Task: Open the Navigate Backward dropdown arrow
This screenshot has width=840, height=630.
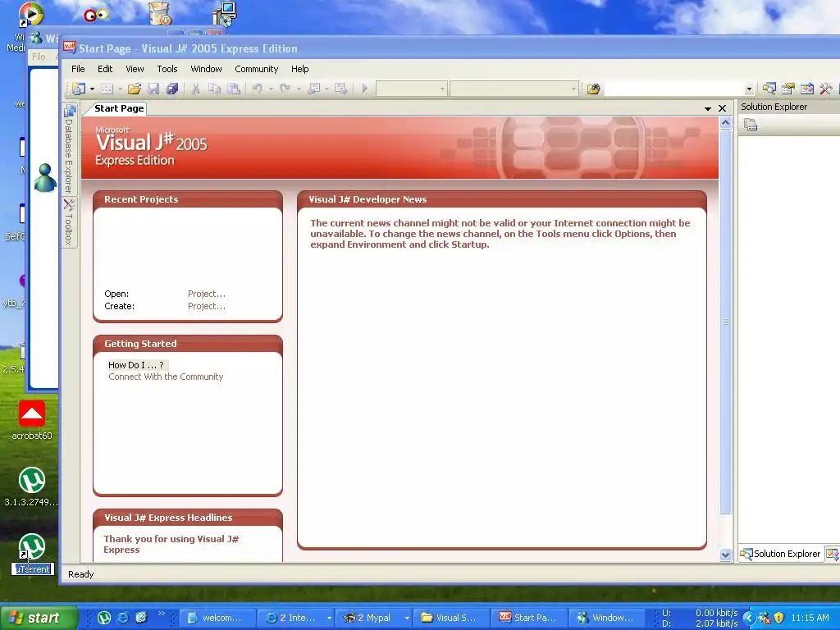Action: tap(326, 89)
